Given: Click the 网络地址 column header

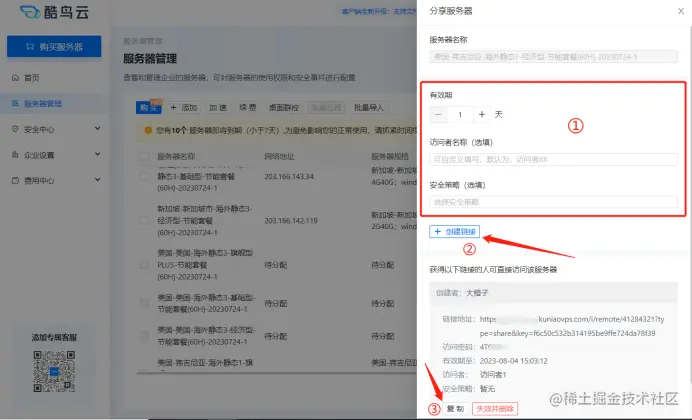Looking at the screenshot, I should click(x=279, y=157).
